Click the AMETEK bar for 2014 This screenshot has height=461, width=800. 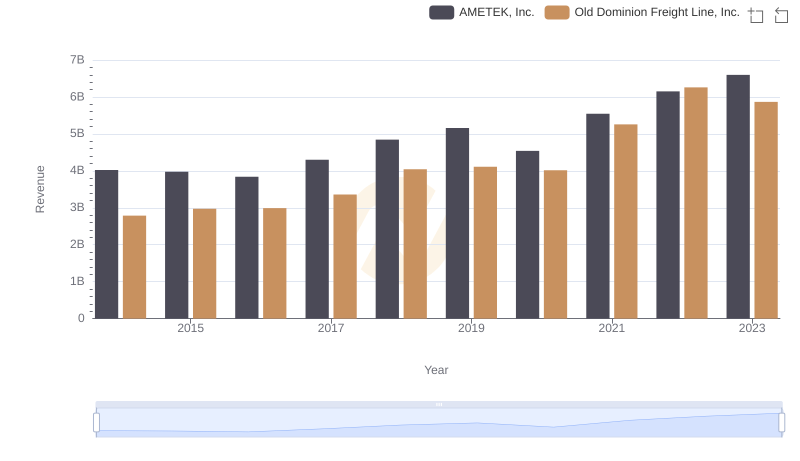[107, 244]
